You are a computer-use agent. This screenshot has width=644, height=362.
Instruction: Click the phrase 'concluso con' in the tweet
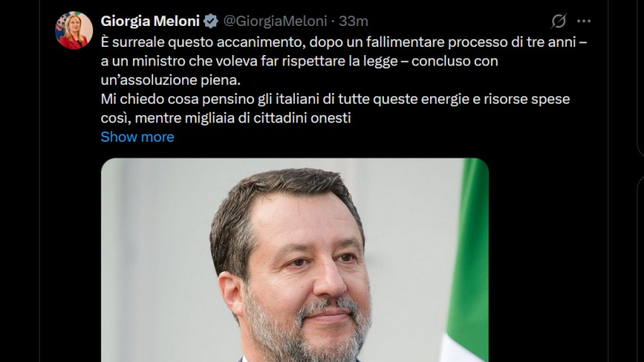454,62
